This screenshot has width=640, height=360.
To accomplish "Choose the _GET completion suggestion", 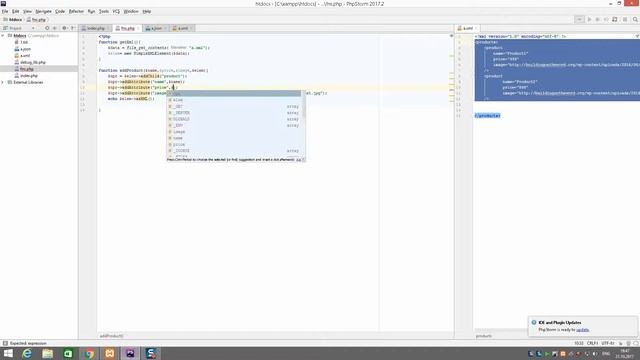I will tap(235, 106).
